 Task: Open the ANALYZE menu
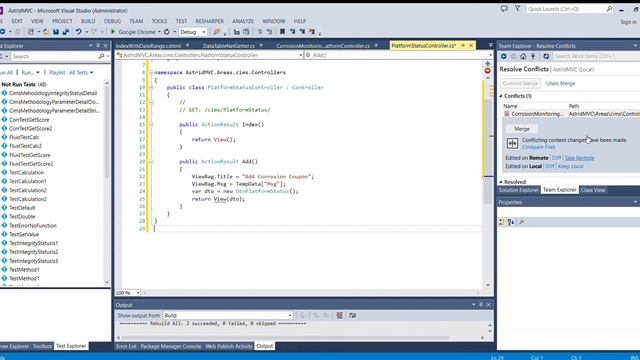point(243,21)
